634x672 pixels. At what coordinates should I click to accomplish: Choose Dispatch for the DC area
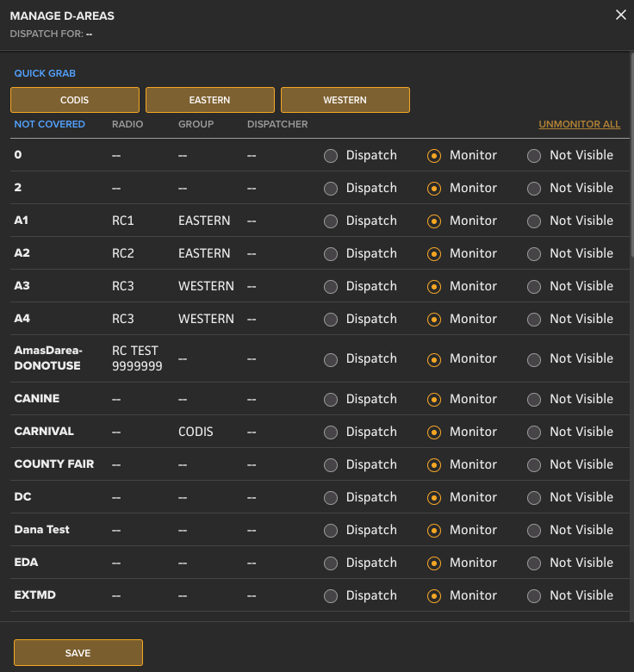[x=331, y=497]
